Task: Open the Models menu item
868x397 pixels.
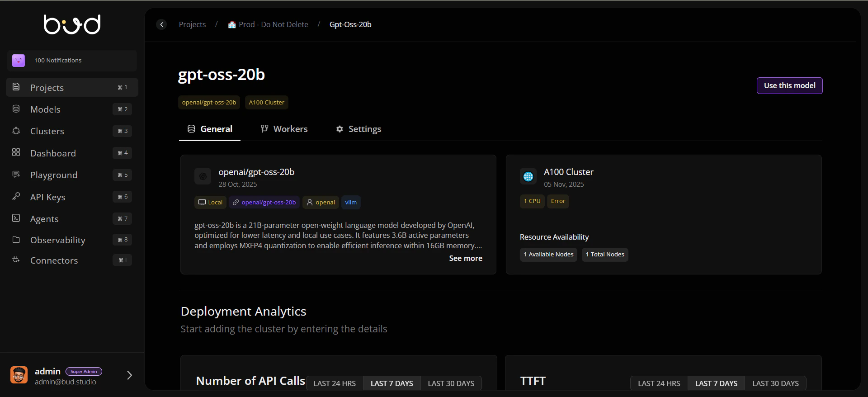Action: coord(72,109)
